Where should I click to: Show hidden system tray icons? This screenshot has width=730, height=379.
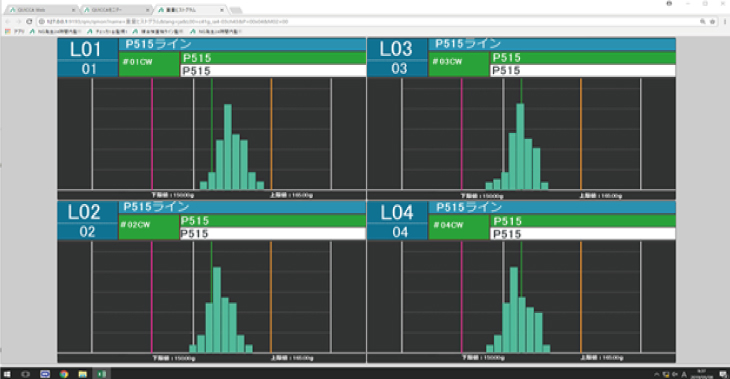656,374
